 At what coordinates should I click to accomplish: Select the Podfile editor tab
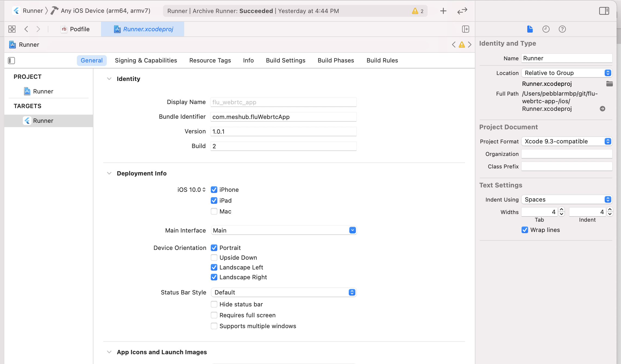coord(76,29)
